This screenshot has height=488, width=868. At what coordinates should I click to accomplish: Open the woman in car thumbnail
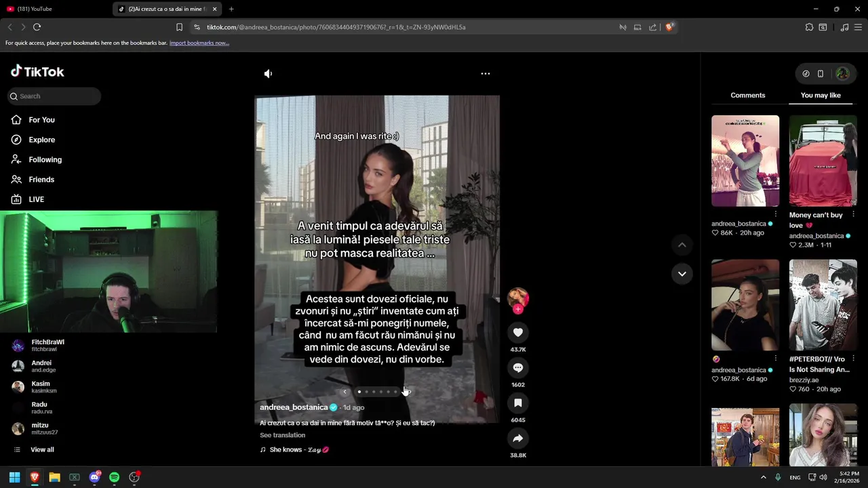tap(745, 305)
